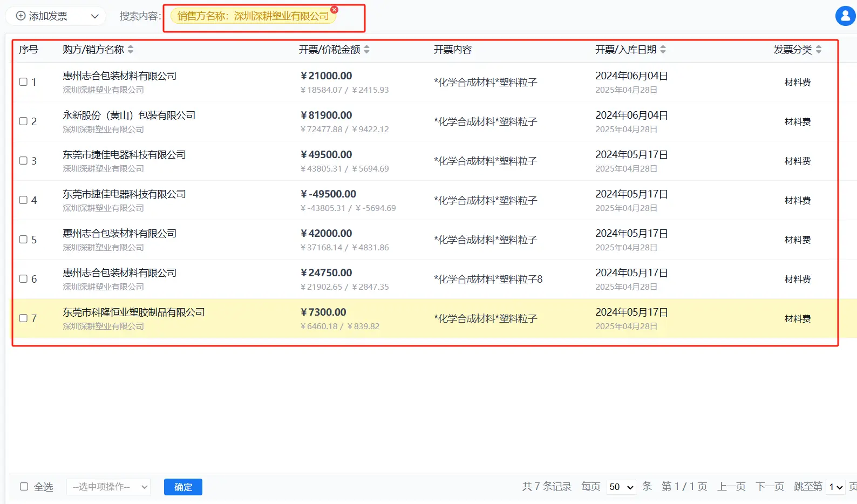
Task: Expand the 添加发票 dropdown arrow
Action: [x=95, y=16]
